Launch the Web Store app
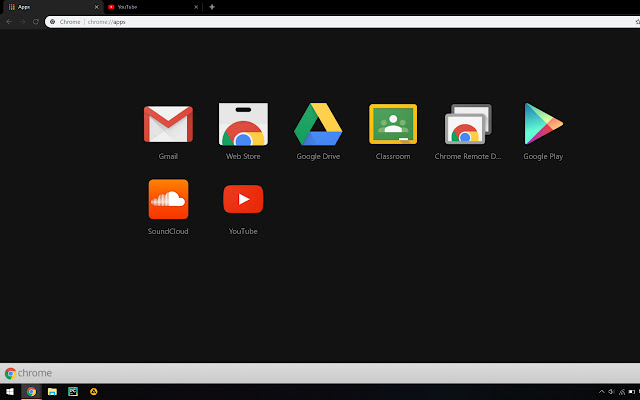The height and width of the screenshot is (400, 640). tap(243, 124)
